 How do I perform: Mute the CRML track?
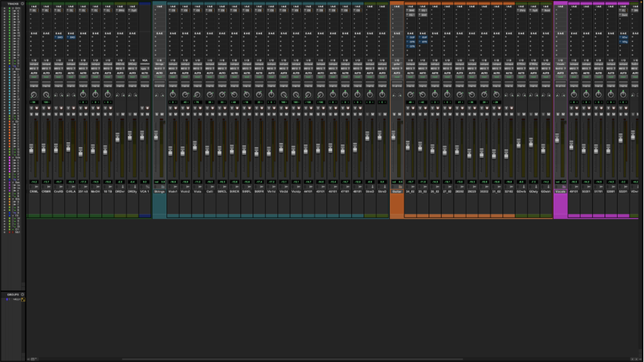37,114
